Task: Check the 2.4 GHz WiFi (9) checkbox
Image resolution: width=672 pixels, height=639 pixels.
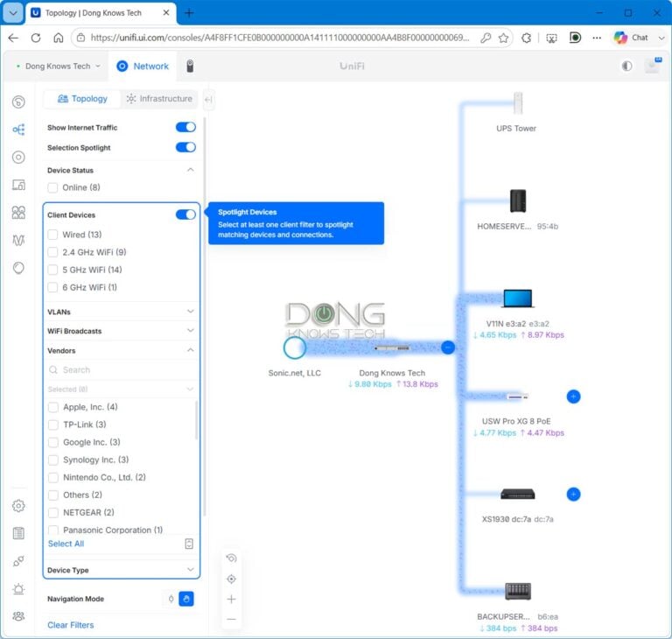Action: 52,252
